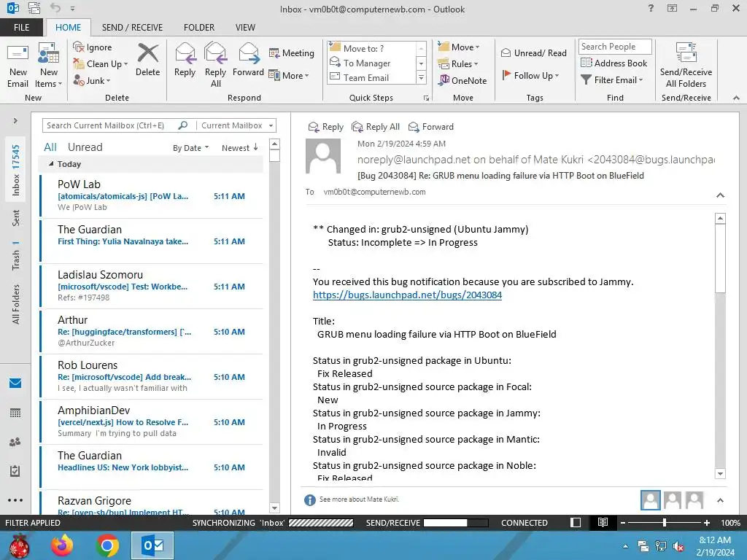The image size is (747, 560).
Task: Open Clean Up options
Action: 101,64
